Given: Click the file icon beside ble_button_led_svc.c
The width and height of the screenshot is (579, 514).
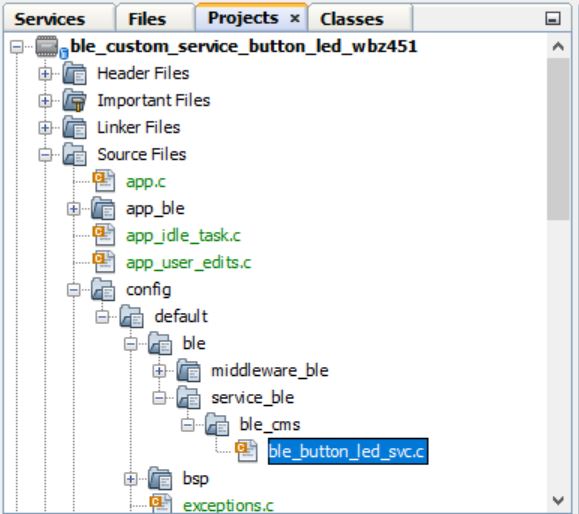Looking at the screenshot, I should [246, 451].
